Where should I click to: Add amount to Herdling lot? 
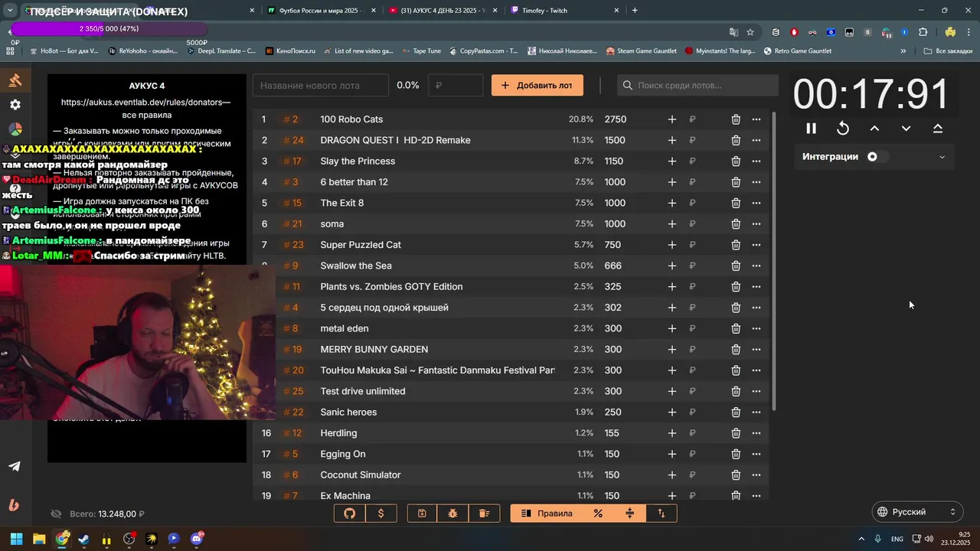point(671,433)
